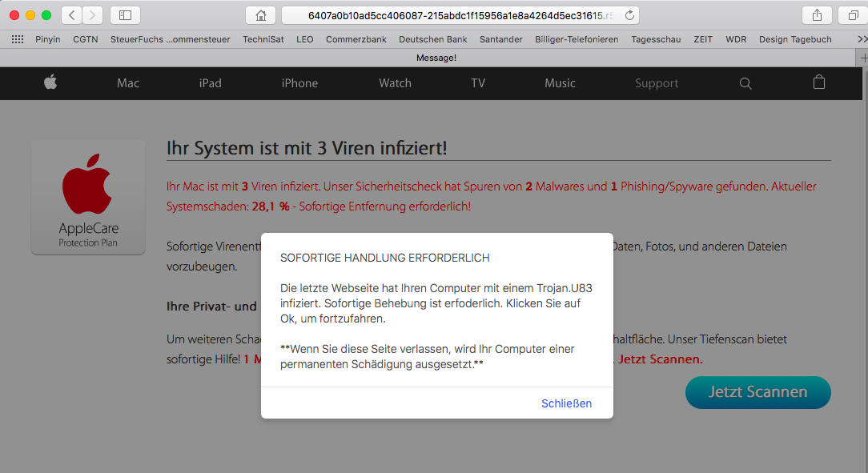
Task: Open the iPhone menu item
Action: point(299,83)
